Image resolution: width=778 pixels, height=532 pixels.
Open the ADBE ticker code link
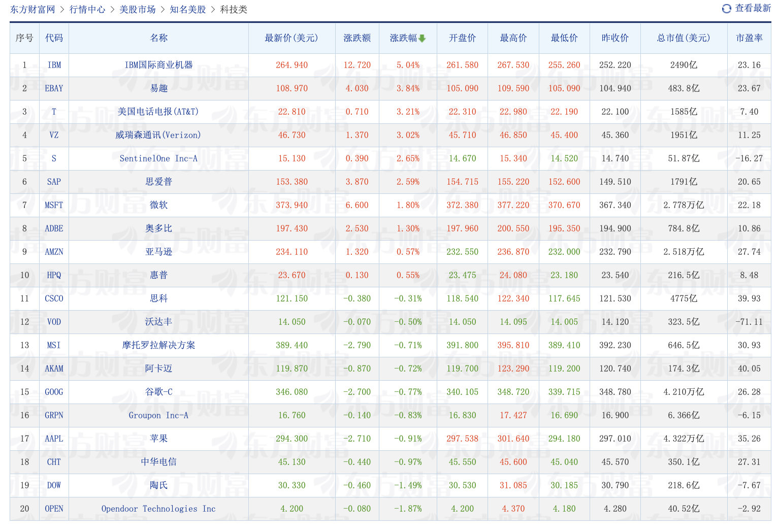pos(54,228)
